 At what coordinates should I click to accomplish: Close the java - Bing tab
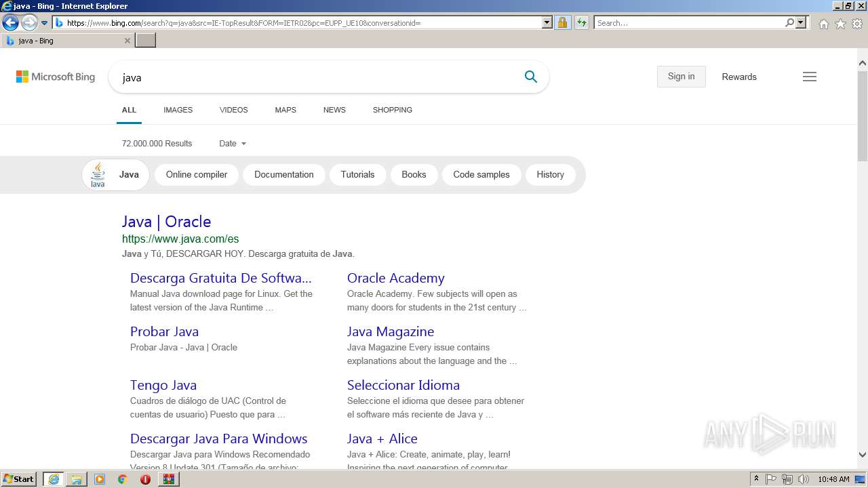click(x=127, y=41)
